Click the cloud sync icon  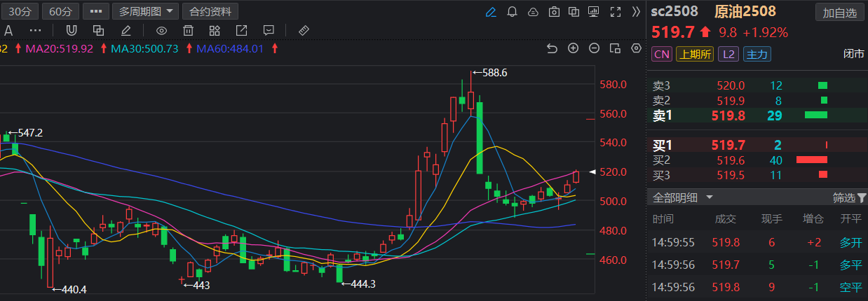(x=534, y=11)
